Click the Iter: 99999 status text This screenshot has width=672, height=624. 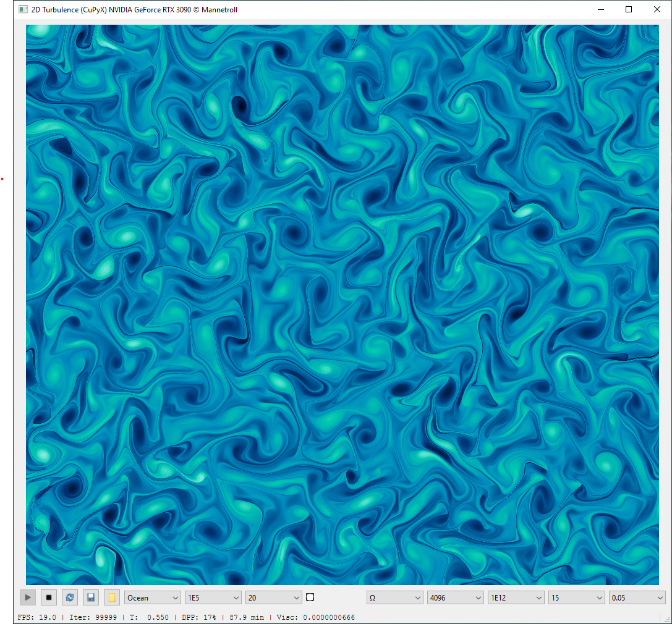coord(93,617)
